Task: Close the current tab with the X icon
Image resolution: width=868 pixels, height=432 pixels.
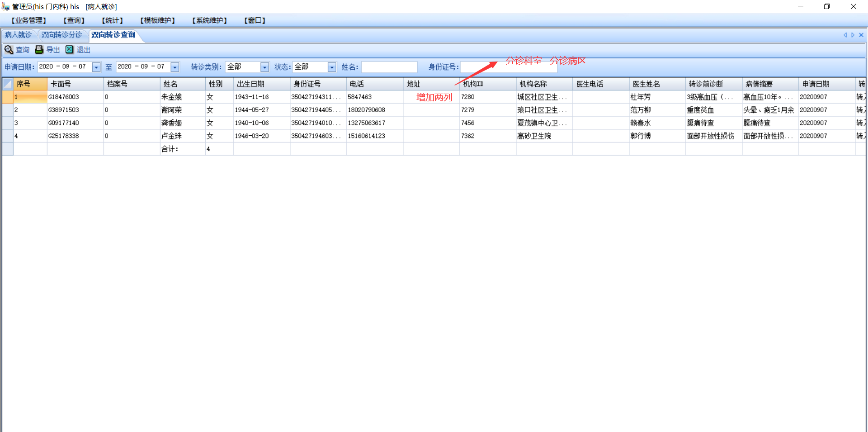Action: 861,35
